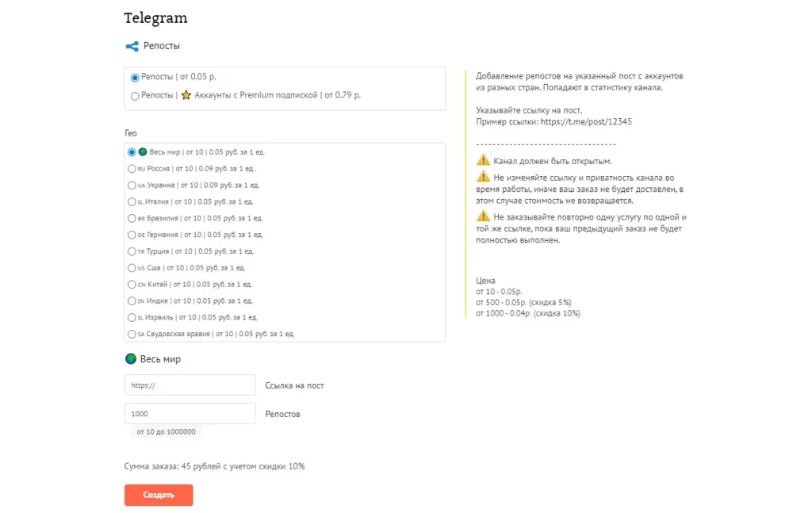
Task: Click the gold star Premium icon
Action: [186, 95]
